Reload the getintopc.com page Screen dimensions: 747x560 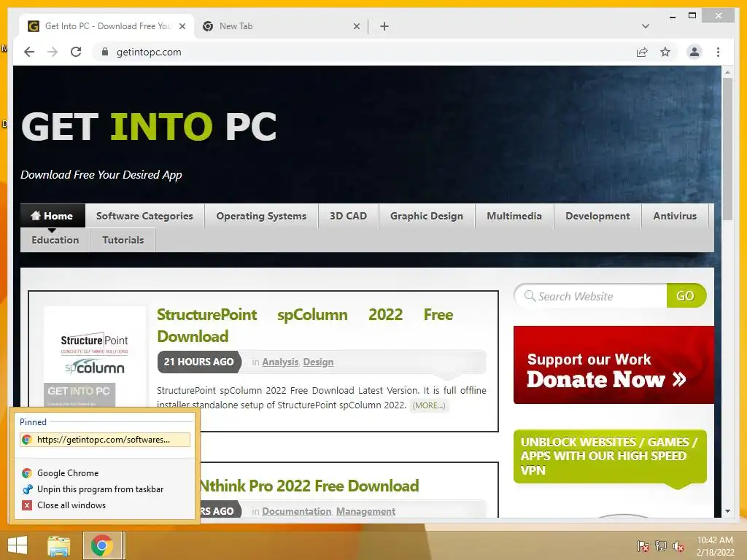(76, 52)
